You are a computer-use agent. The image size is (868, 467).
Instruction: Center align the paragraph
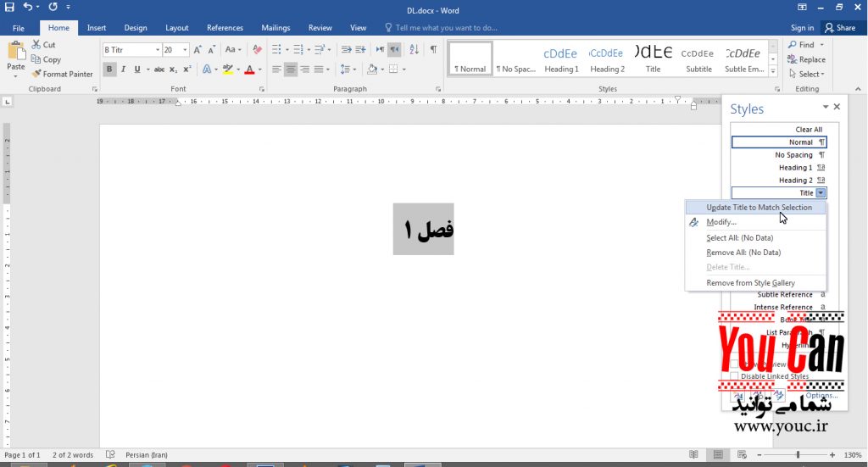click(x=290, y=69)
